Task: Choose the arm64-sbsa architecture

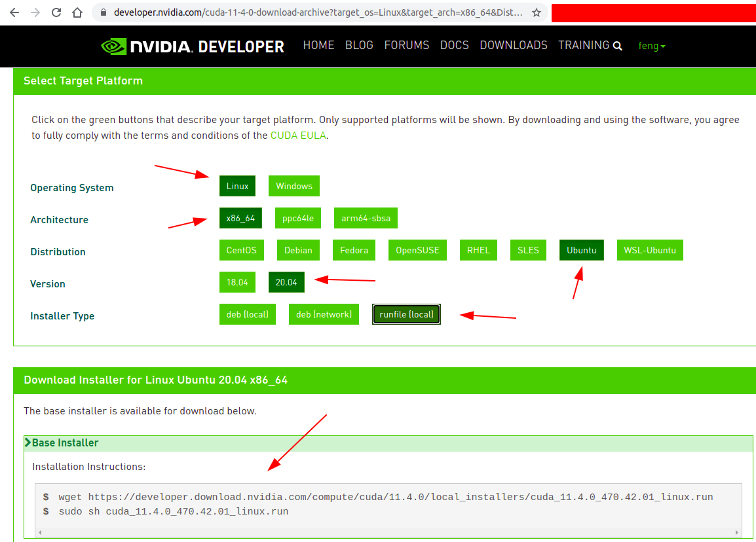Action: pyautogui.click(x=366, y=218)
